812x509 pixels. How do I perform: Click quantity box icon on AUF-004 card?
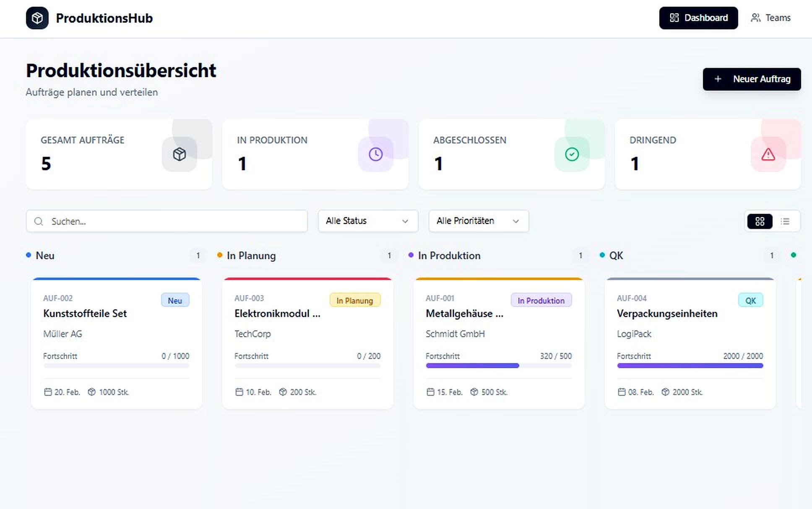(665, 392)
